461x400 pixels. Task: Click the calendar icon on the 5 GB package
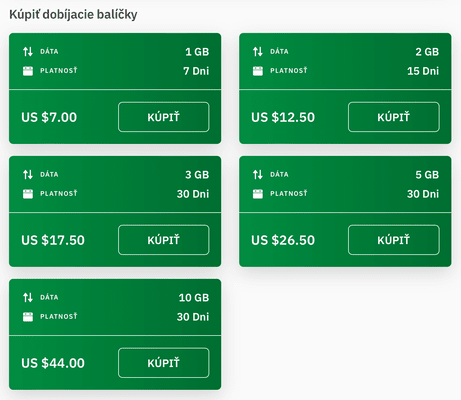click(x=258, y=194)
